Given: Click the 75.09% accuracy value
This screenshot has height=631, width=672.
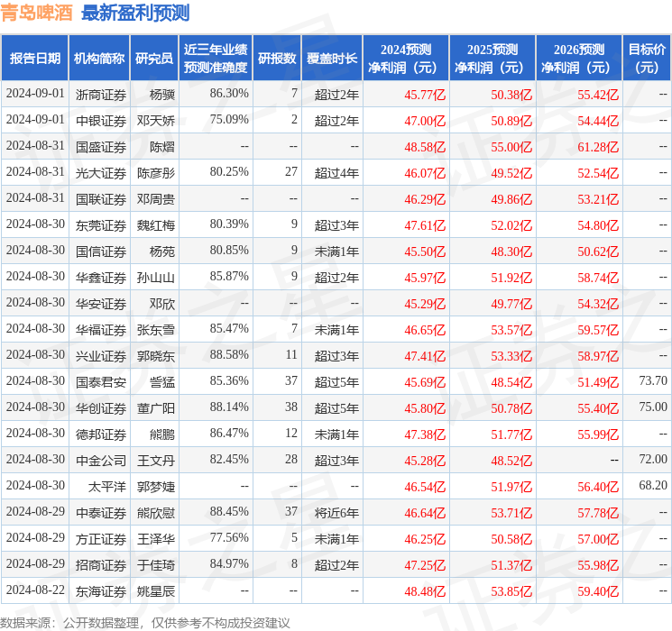Looking at the screenshot, I should tap(229, 119).
